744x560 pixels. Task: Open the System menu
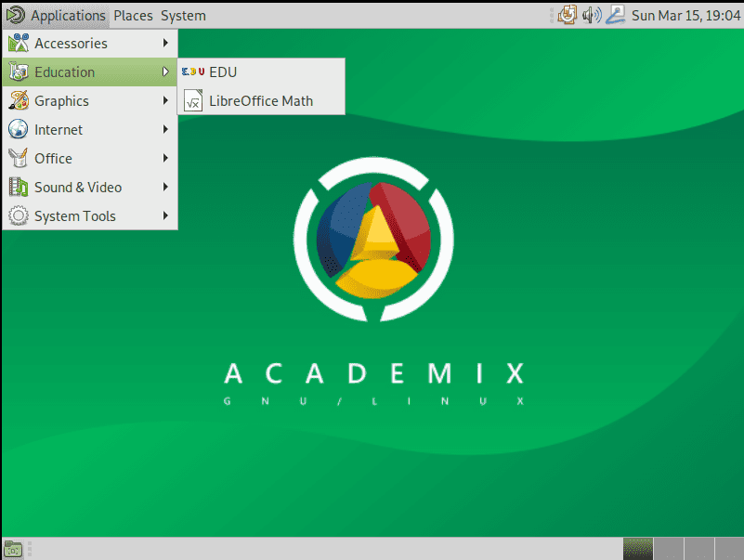point(183,16)
